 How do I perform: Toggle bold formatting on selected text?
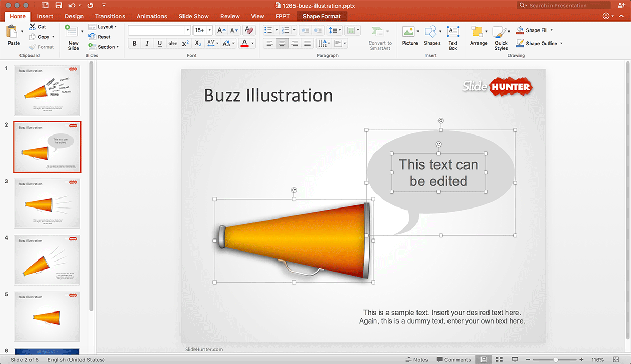[134, 43]
